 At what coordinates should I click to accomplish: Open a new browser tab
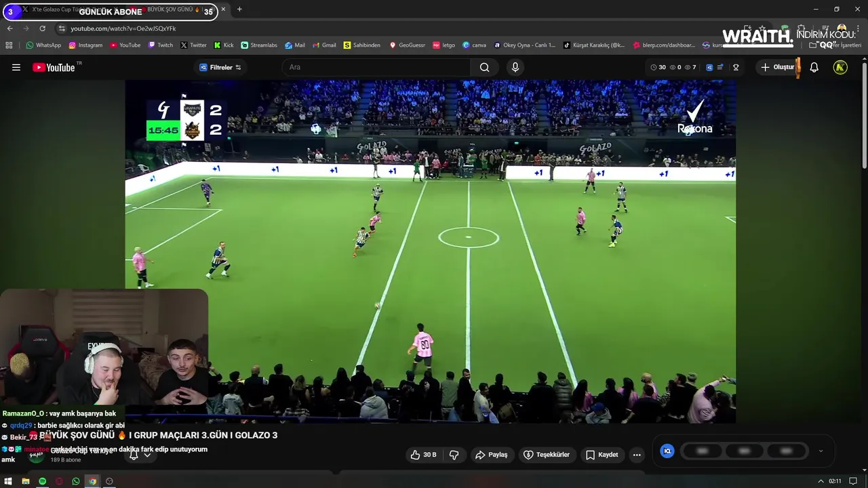coord(239,9)
